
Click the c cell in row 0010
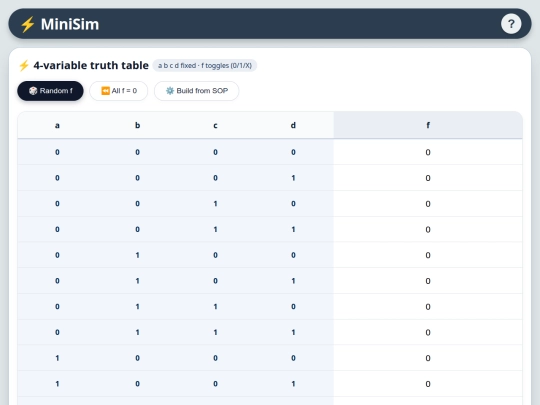pyautogui.click(x=215, y=204)
